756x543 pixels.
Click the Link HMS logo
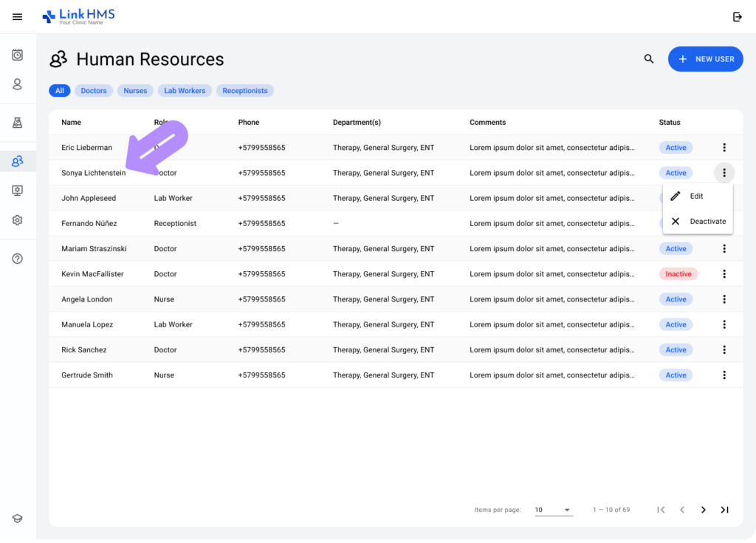78,16
